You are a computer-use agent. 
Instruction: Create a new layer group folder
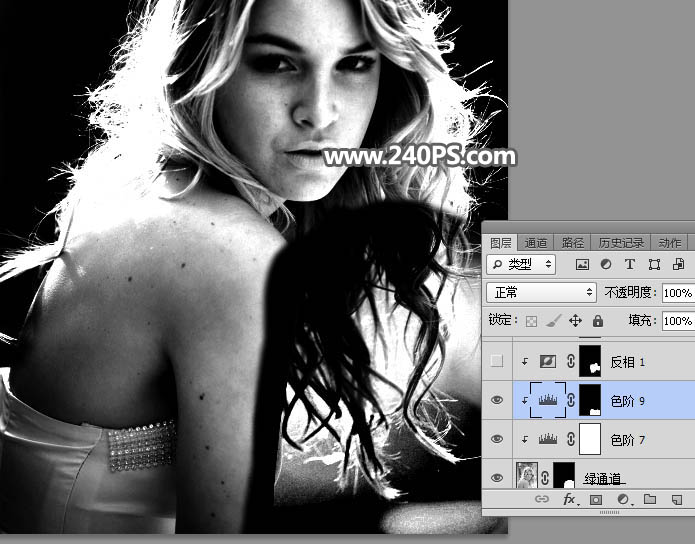(x=649, y=498)
